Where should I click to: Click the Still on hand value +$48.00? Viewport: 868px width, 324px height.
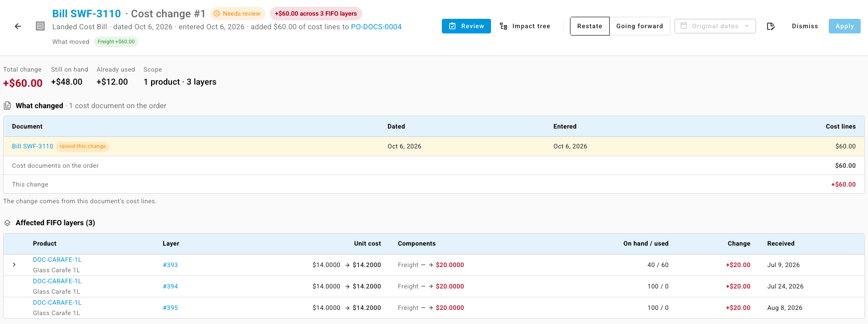point(67,82)
